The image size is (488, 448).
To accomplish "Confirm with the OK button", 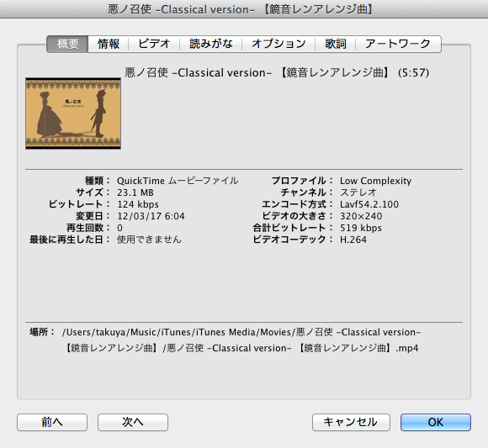I will click(435, 422).
